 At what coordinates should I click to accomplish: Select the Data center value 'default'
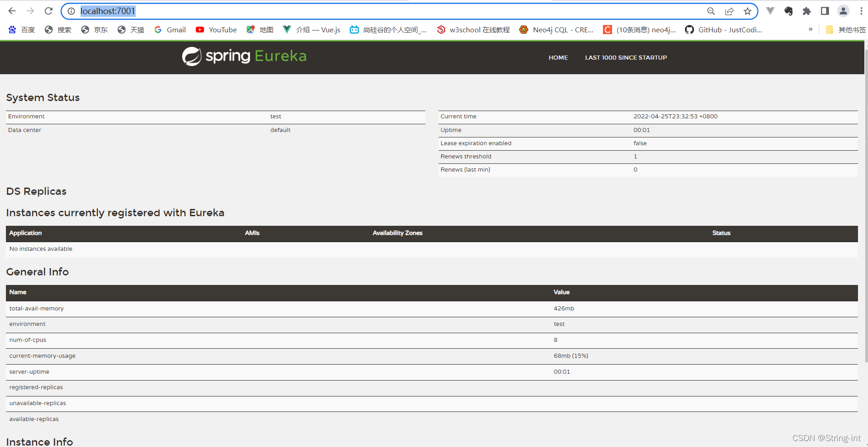[x=280, y=130]
